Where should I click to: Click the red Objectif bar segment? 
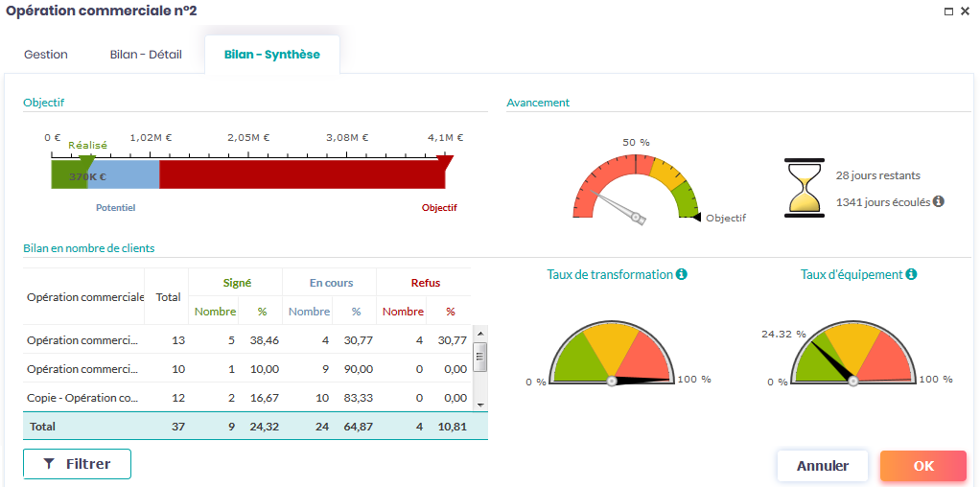click(x=297, y=174)
